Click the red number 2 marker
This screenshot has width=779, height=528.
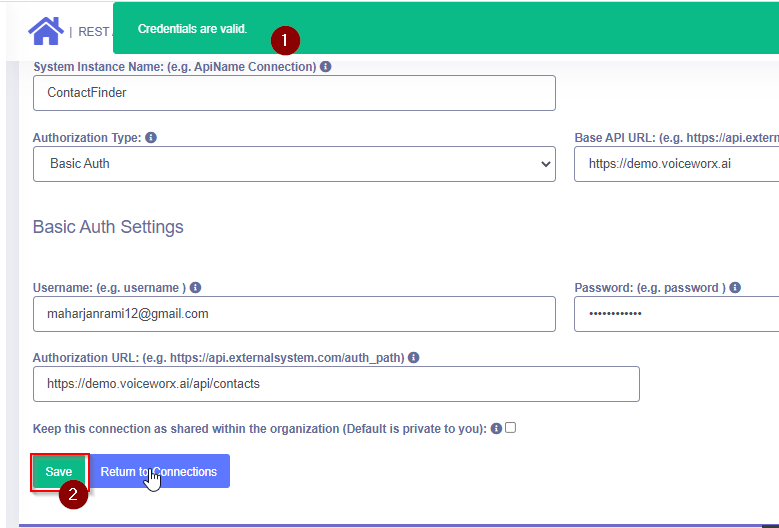pyautogui.click(x=73, y=495)
